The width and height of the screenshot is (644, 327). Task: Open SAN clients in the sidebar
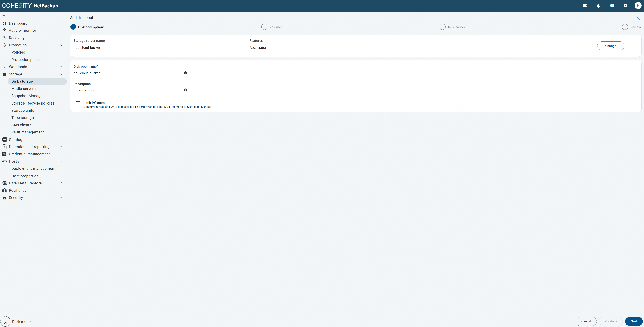21,125
